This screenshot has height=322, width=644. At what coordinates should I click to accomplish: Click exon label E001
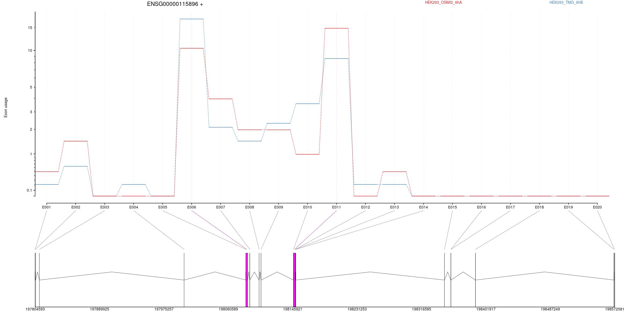46,207
